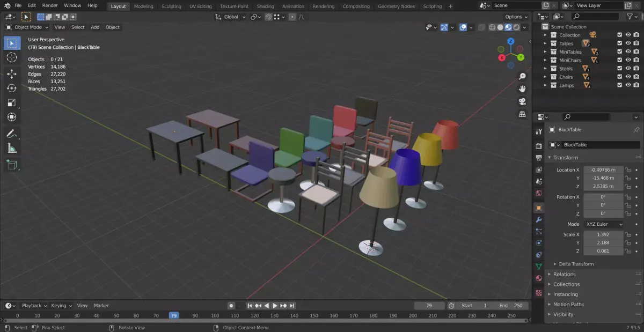Screen dimensions: 644x332
Task: Click the zoom view magnifier icon
Action: coord(522,77)
